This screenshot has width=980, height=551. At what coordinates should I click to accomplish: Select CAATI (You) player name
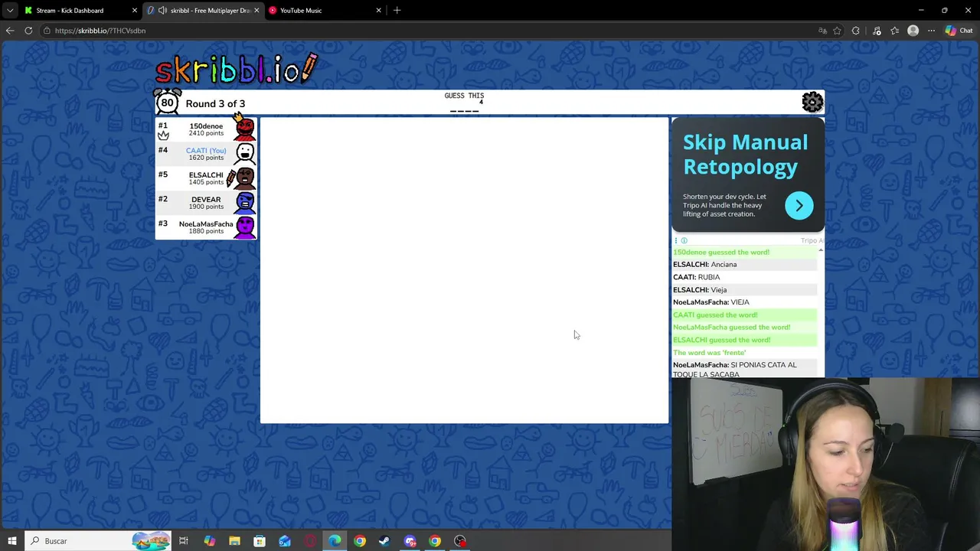206,151
